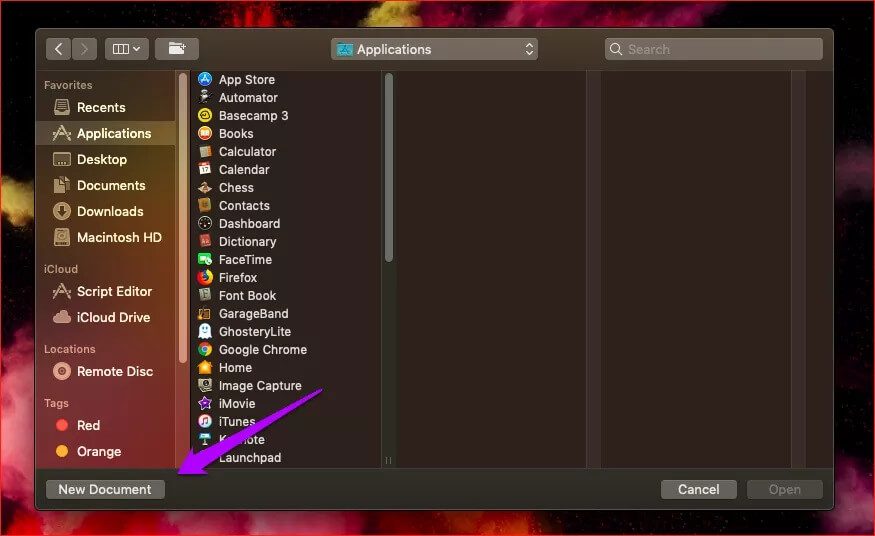
Task: Open the column view options dropdown
Action: pyautogui.click(x=127, y=49)
